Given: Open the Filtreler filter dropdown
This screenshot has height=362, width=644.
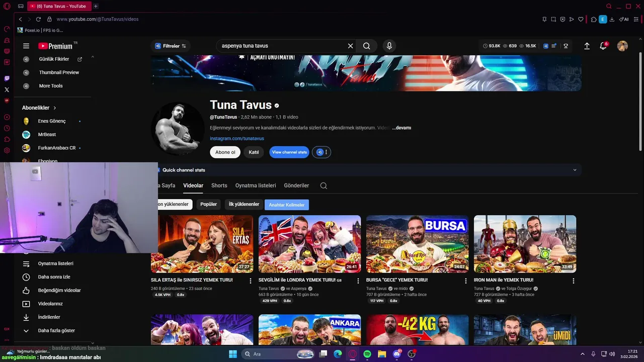Looking at the screenshot, I should pyautogui.click(x=171, y=46).
